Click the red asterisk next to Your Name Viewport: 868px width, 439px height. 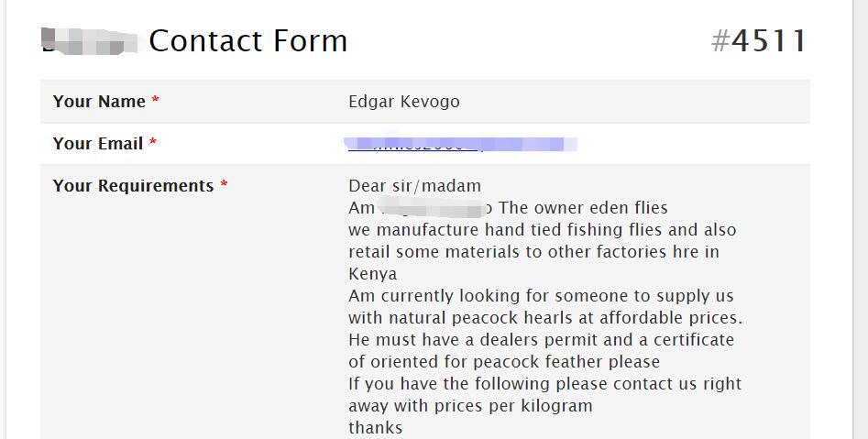[x=156, y=100]
